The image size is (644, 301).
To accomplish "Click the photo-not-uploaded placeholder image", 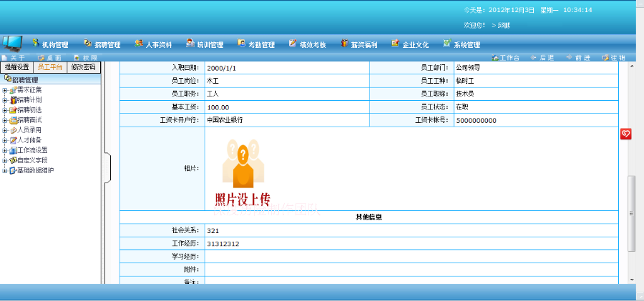I will (243, 172).
